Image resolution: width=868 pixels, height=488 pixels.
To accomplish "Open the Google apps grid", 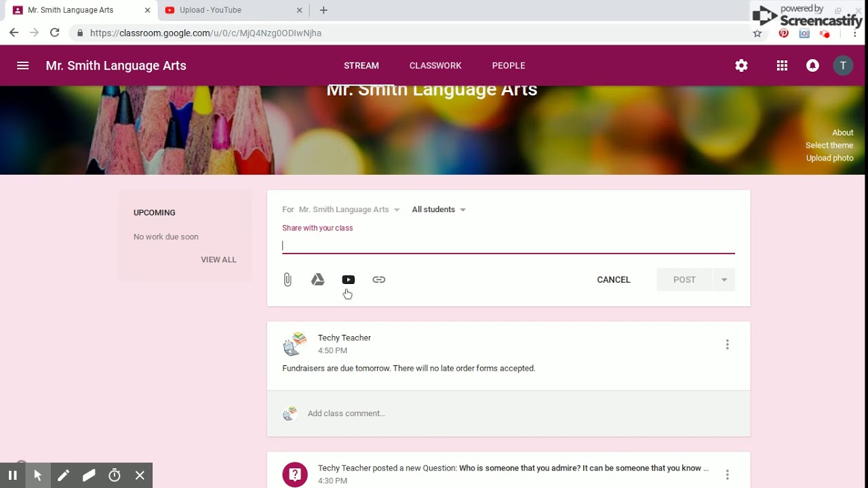I will pyautogui.click(x=782, y=66).
